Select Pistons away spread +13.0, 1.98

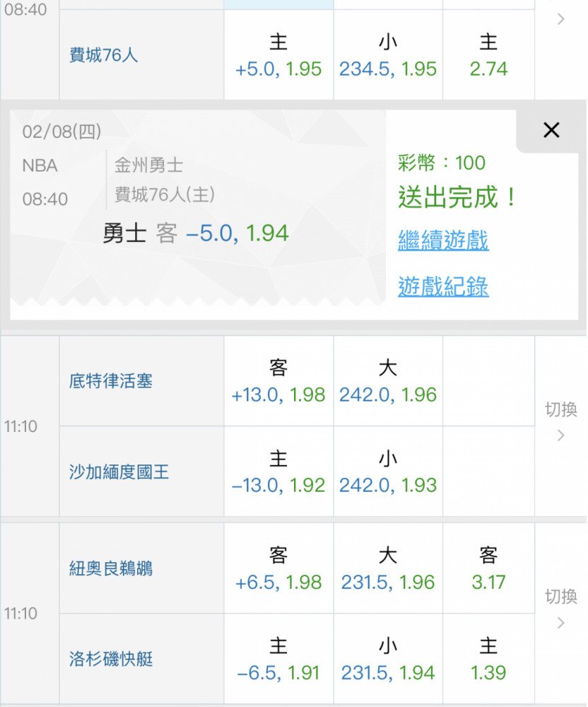278,382
